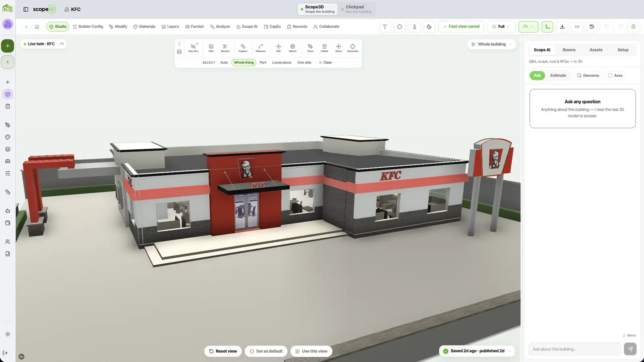This screenshot has width=644, height=362.
Task: Set selection mode to Auto
Action: [x=224, y=62]
